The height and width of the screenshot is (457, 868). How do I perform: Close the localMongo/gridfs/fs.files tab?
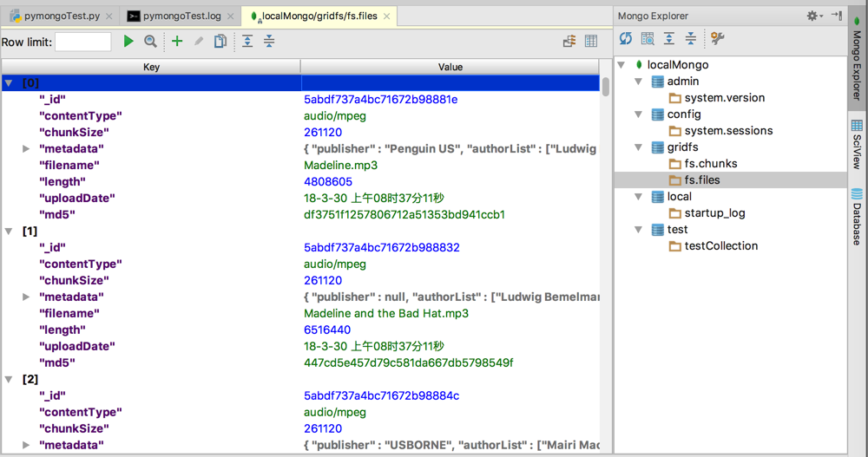[387, 16]
